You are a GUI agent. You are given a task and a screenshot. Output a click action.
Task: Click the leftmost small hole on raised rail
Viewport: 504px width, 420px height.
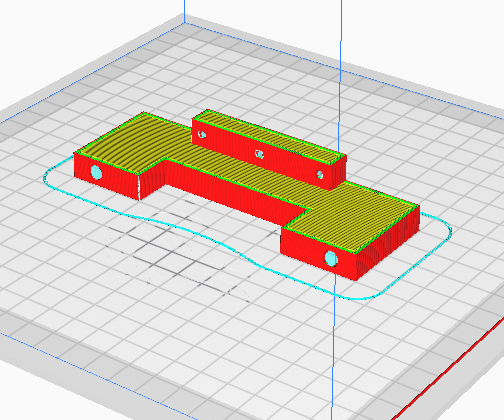[x=202, y=135]
